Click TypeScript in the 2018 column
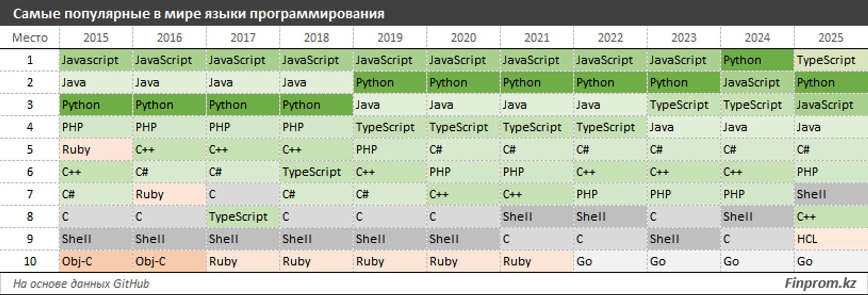This screenshot has width=868, height=295. (311, 172)
